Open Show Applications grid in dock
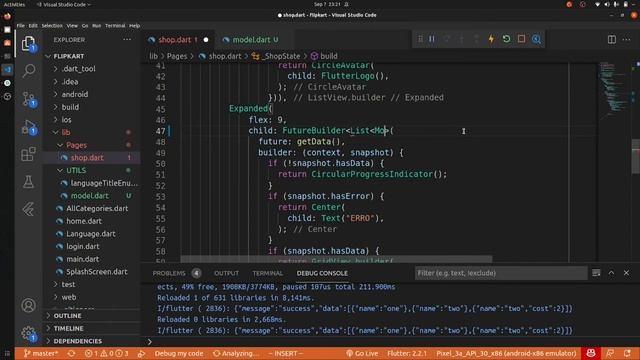 pyautogui.click(x=7, y=353)
